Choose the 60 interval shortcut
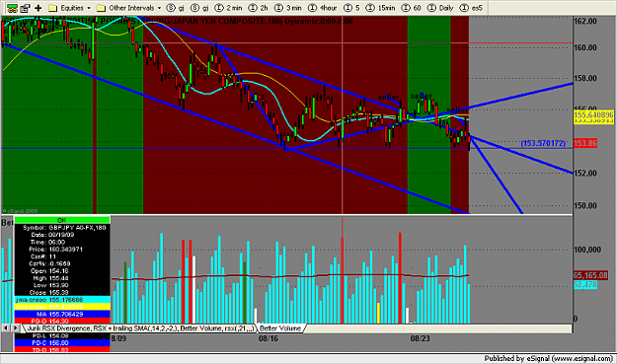 click(x=412, y=8)
